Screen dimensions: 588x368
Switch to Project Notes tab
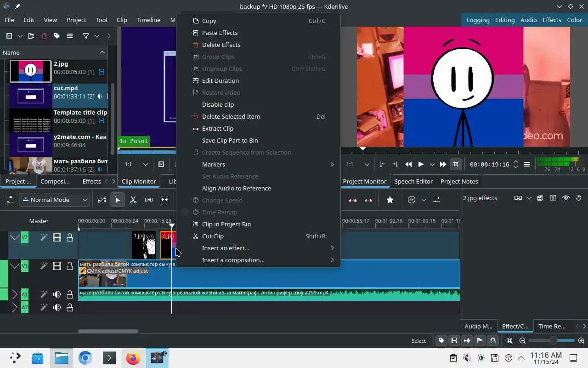tap(459, 181)
